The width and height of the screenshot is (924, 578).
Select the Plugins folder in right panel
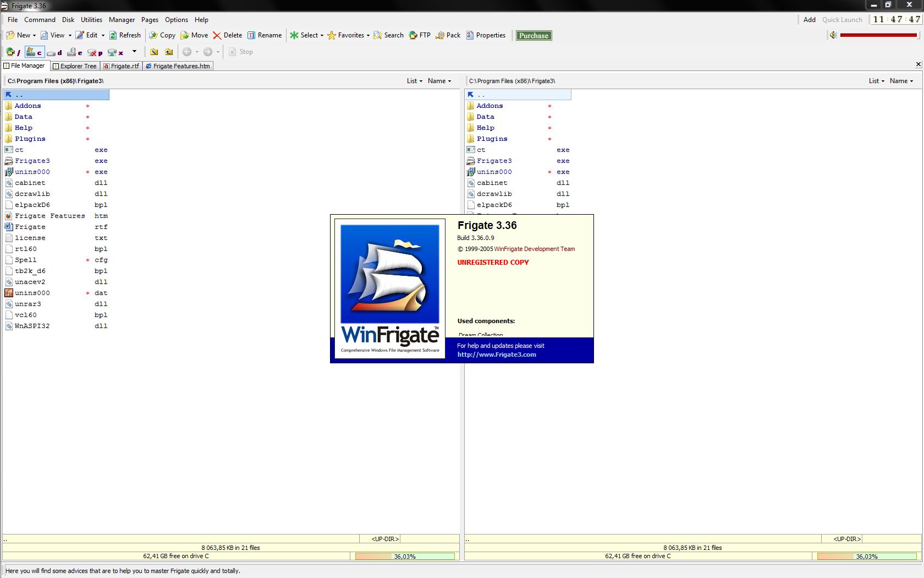coord(518,139)
